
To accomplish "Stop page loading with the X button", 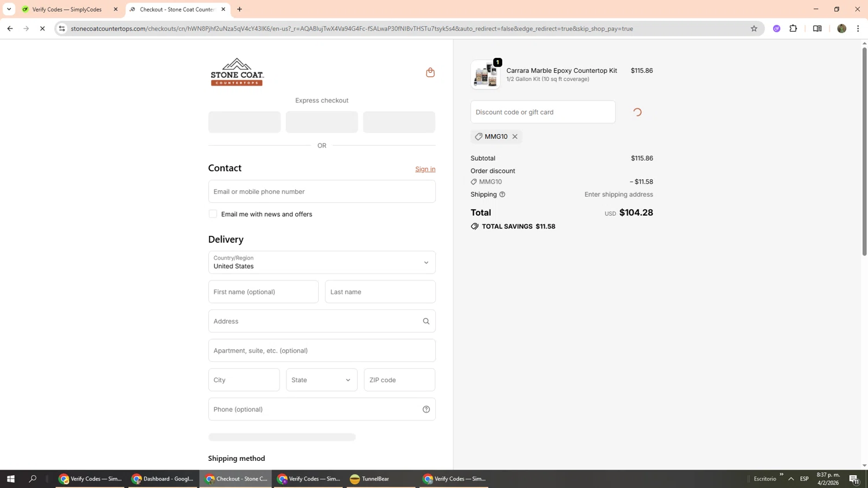I will 42,28.
